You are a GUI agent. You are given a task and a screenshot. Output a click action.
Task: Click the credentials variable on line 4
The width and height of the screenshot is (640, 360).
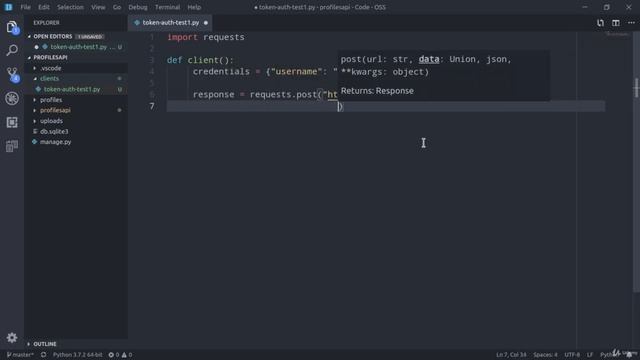[221, 71]
